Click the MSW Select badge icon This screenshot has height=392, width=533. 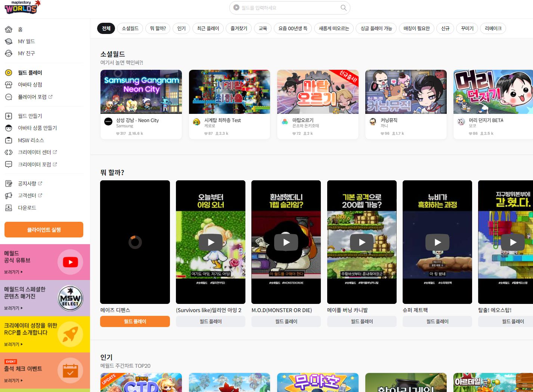click(70, 298)
